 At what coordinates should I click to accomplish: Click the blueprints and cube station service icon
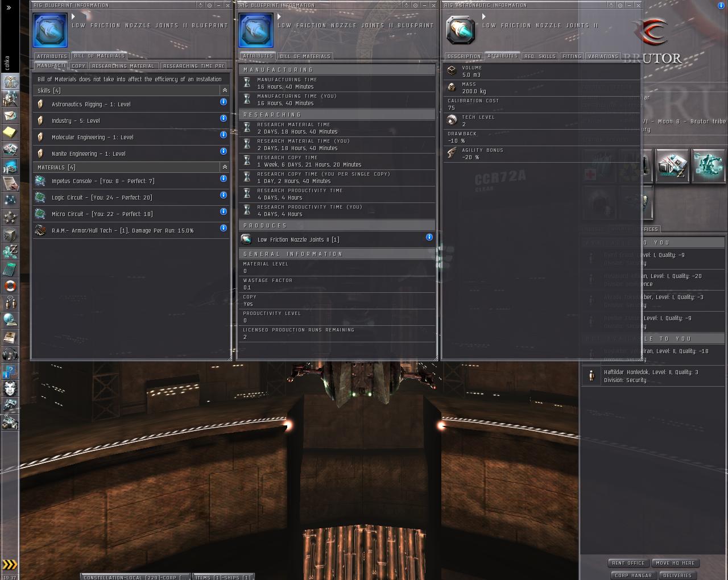click(672, 166)
